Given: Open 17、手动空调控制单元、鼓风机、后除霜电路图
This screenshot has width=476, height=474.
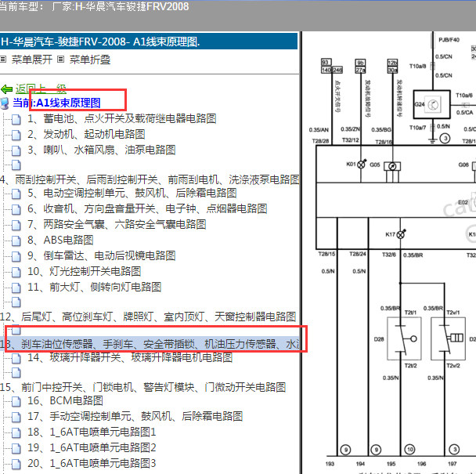Looking at the screenshot, I should (135, 416).
